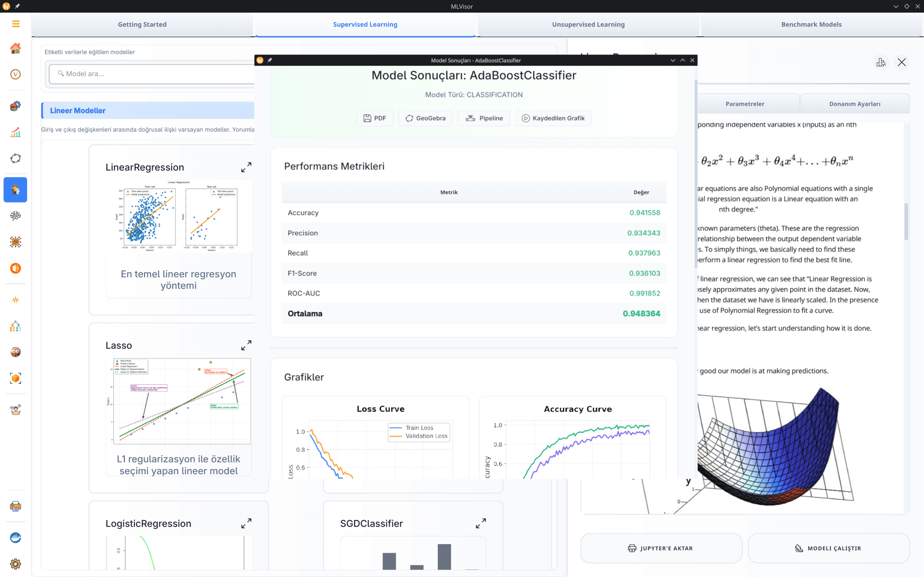Close the right detail panel with X

902,63
